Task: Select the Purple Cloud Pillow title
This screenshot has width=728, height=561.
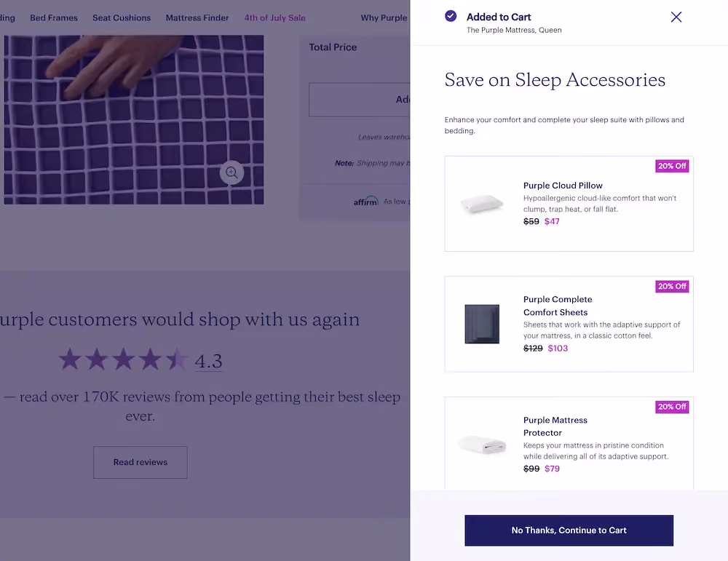Action: click(563, 186)
